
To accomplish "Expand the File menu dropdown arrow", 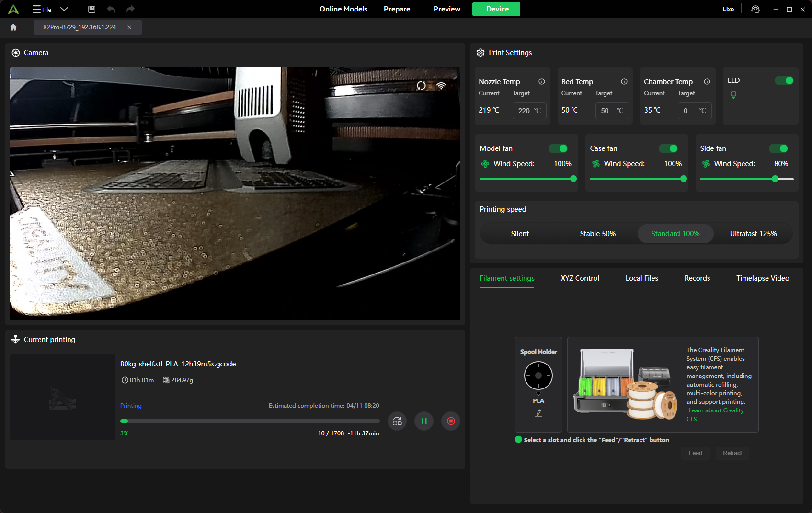I will 64,9.
